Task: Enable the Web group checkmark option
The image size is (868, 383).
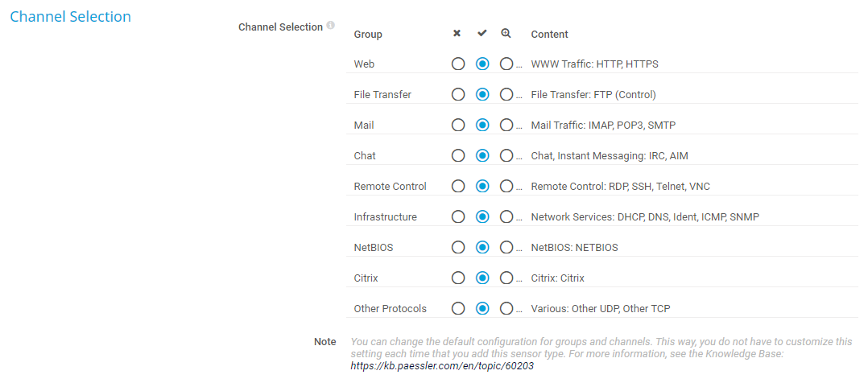Action: coord(482,64)
